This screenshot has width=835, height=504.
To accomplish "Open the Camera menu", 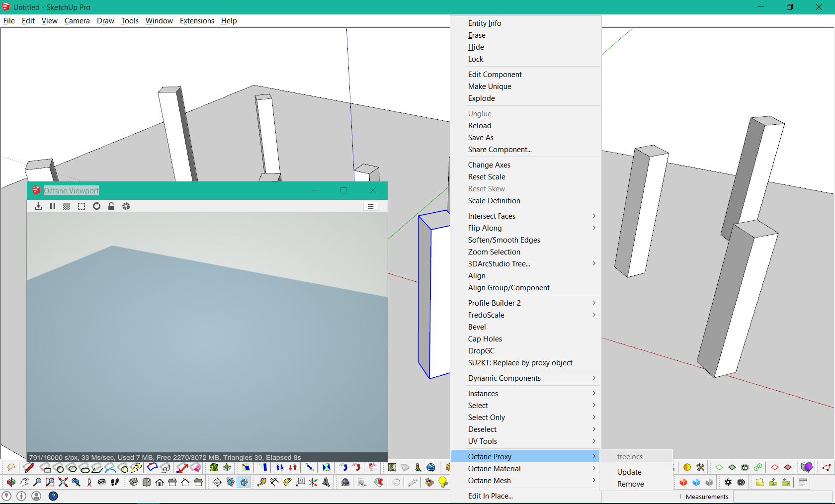I will point(77,21).
